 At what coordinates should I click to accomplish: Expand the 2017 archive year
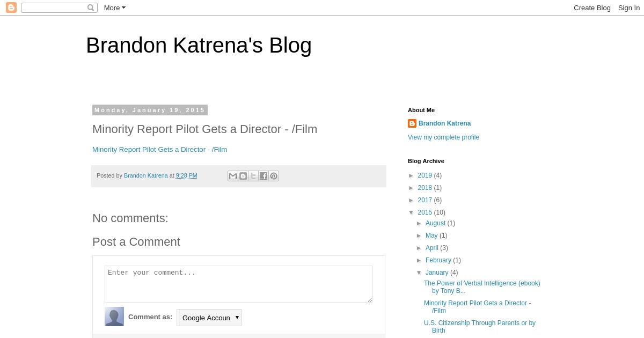[412, 201]
